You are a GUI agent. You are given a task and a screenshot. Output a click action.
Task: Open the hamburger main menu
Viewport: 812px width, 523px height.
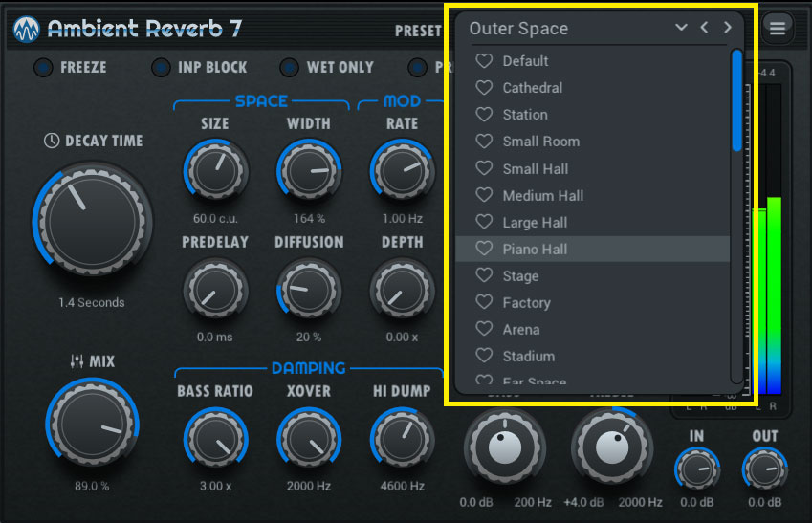pyautogui.click(x=777, y=28)
